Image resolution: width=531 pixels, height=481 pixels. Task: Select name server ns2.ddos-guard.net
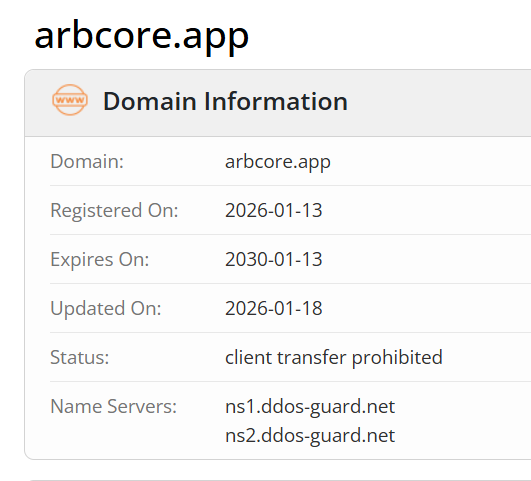tap(310, 436)
